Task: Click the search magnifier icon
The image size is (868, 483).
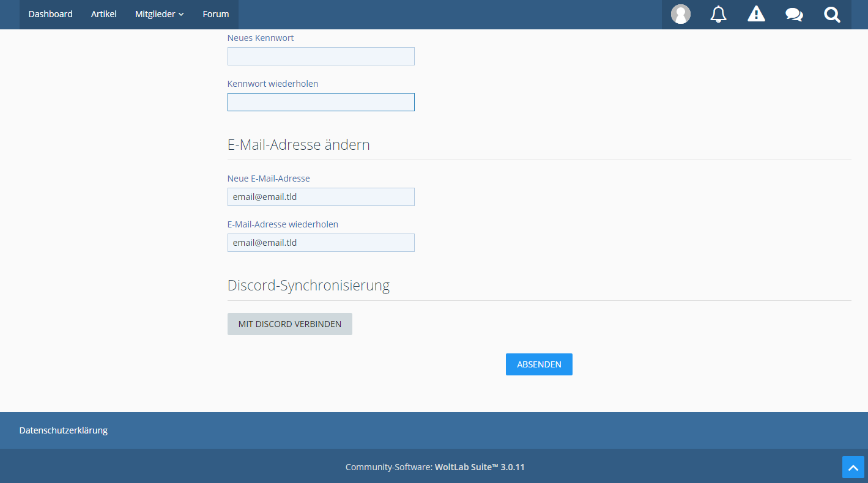Action: coord(832,14)
